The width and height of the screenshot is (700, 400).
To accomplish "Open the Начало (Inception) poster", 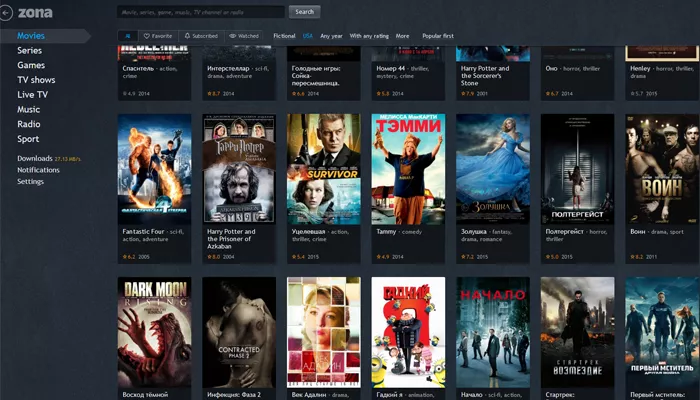I will point(493,332).
